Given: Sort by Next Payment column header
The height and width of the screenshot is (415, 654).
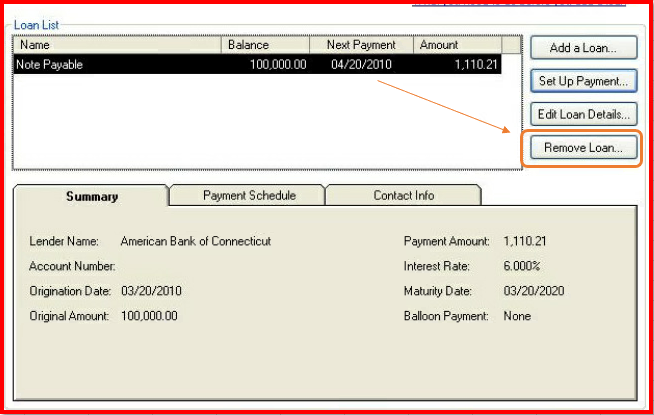Looking at the screenshot, I should point(361,45).
